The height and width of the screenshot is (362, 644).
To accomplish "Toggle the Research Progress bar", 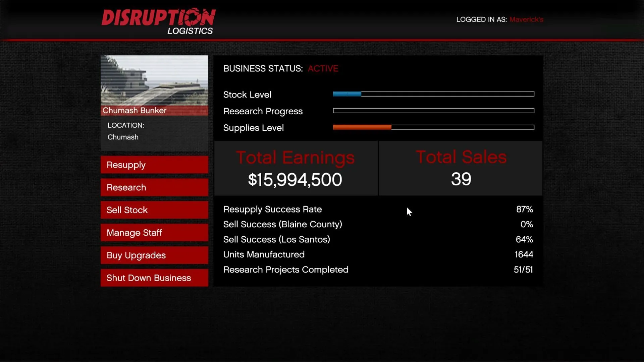I will 433,111.
